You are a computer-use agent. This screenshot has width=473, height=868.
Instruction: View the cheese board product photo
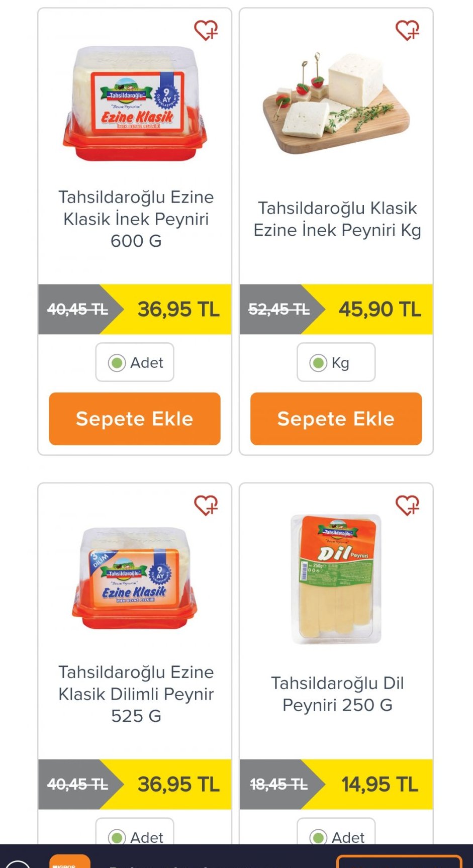336,104
